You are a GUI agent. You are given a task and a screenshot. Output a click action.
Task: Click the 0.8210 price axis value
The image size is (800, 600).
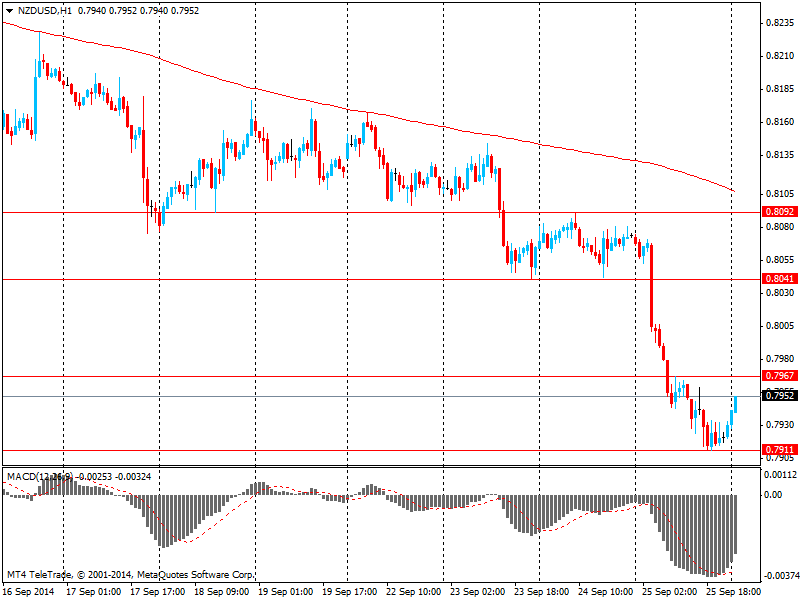[781, 56]
